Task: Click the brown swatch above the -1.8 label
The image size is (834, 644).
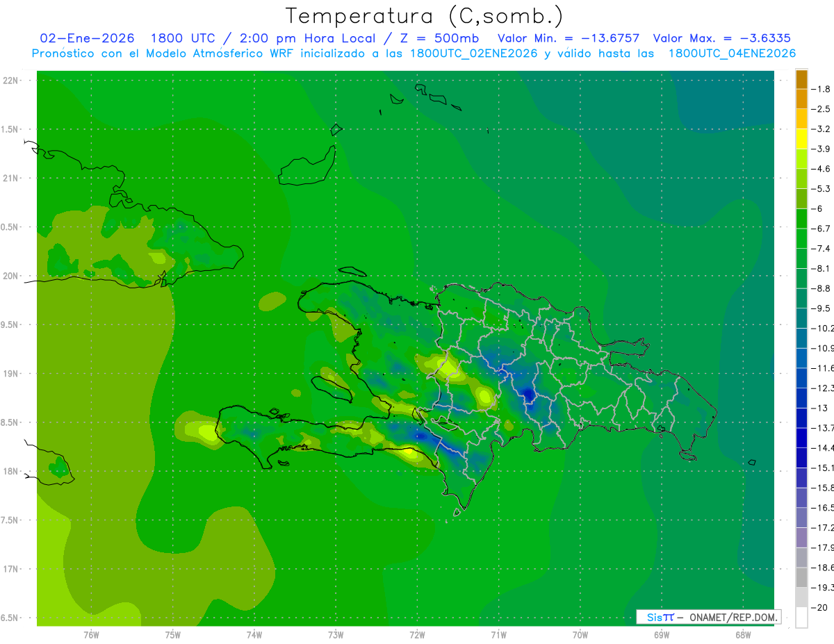Action: point(801,79)
